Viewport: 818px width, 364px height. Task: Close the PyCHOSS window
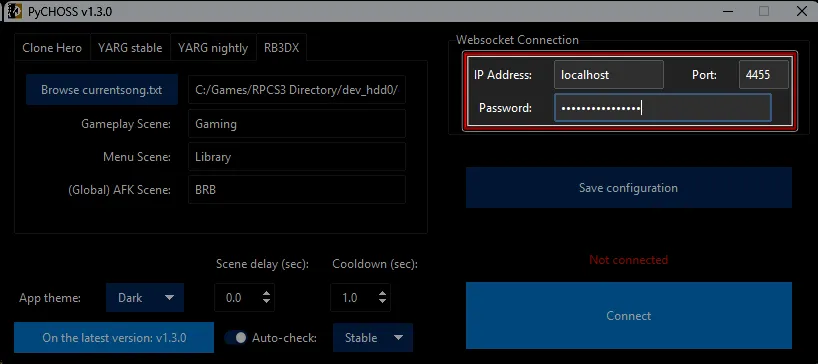point(801,11)
